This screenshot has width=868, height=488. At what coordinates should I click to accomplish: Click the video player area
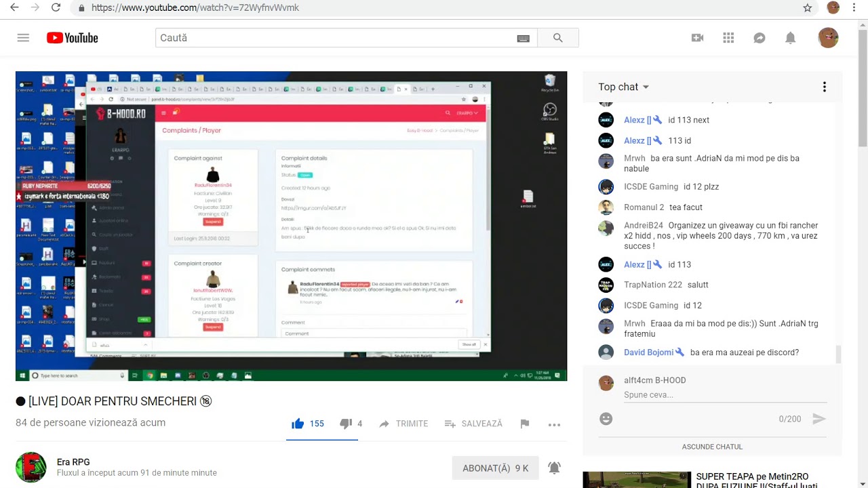[292, 226]
